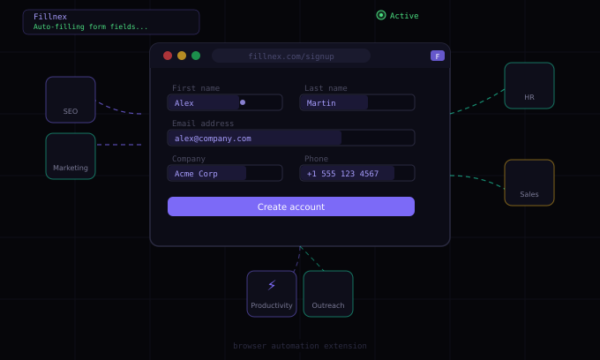Click the 'Last name' label text
This screenshot has width=600, height=360.
[326, 88]
